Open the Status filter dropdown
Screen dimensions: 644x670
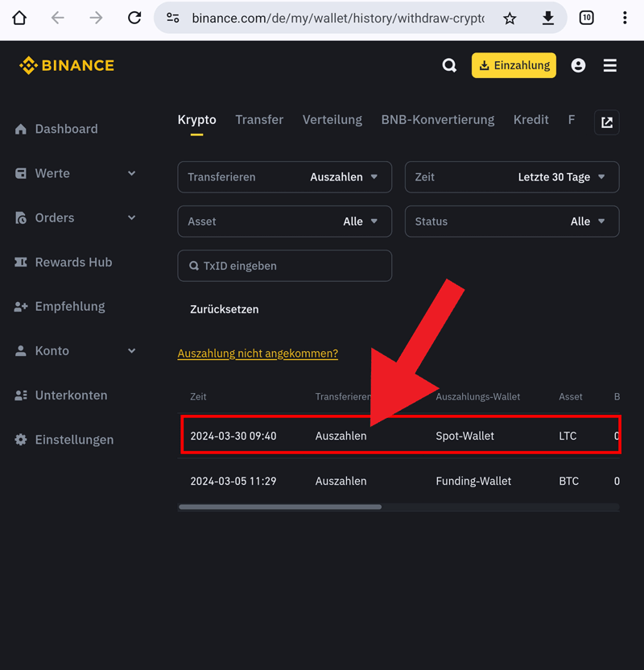tap(512, 221)
